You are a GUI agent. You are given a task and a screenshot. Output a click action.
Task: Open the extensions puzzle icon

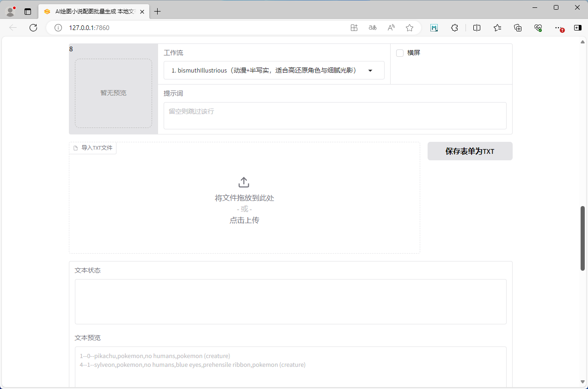click(x=454, y=28)
